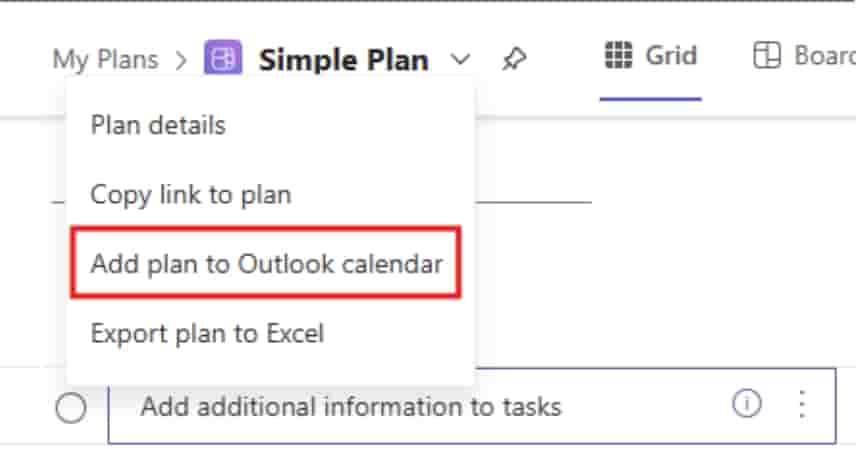This screenshot has height=449, width=861.
Task: Open the task's info icon
Action: pyautogui.click(x=746, y=404)
